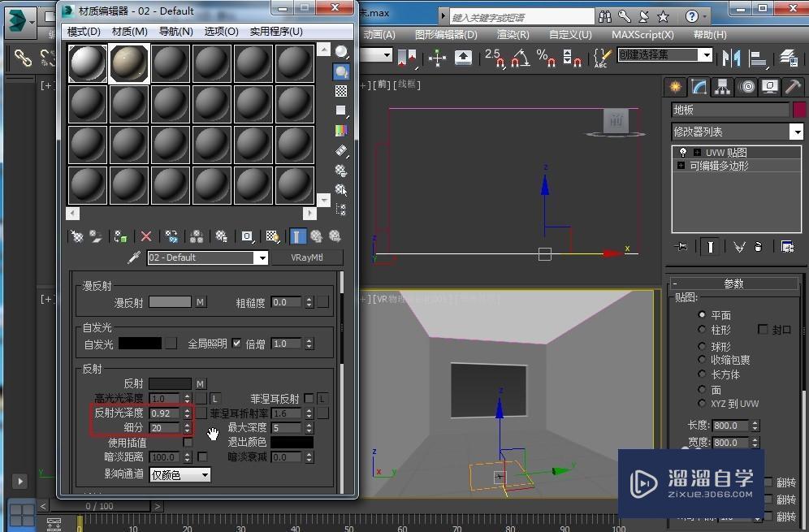The width and height of the screenshot is (809, 532).
Task: Click the red X reset material icon
Action: pyautogui.click(x=146, y=236)
